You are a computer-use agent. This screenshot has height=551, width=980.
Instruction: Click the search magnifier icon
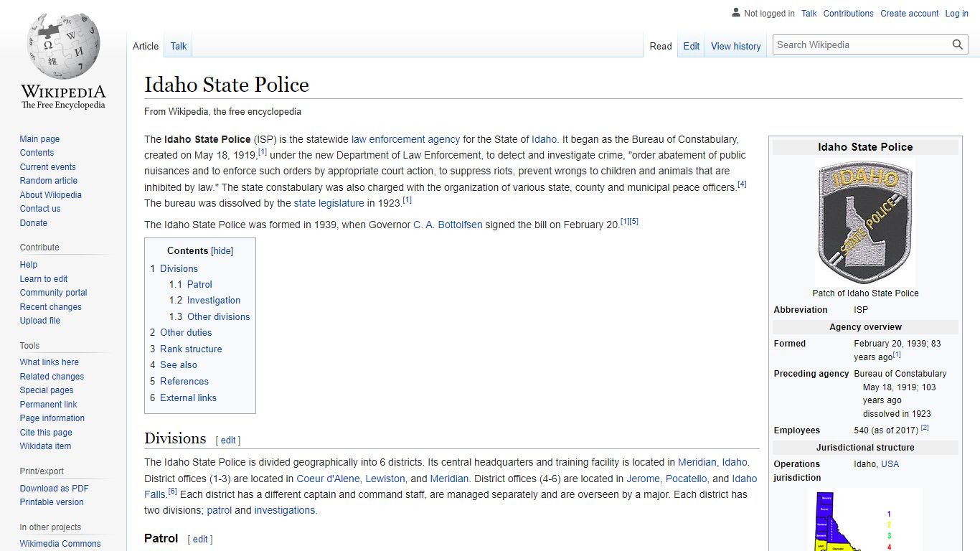pyautogui.click(x=958, y=44)
